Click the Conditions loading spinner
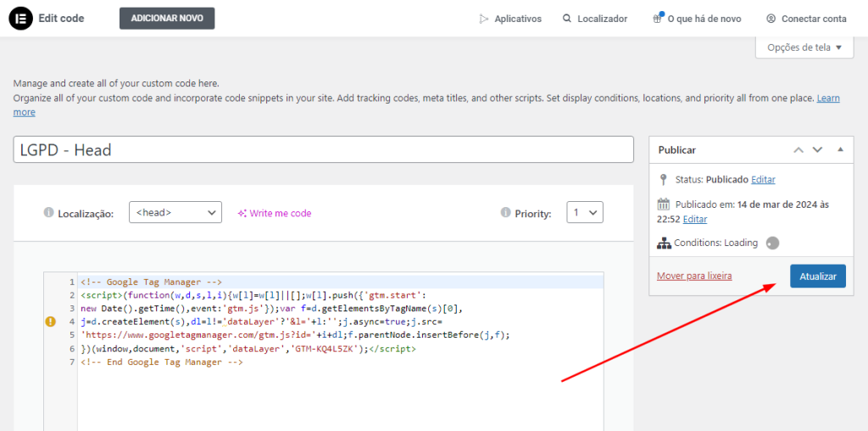The image size is (868, 431). [x=773, y=243]
